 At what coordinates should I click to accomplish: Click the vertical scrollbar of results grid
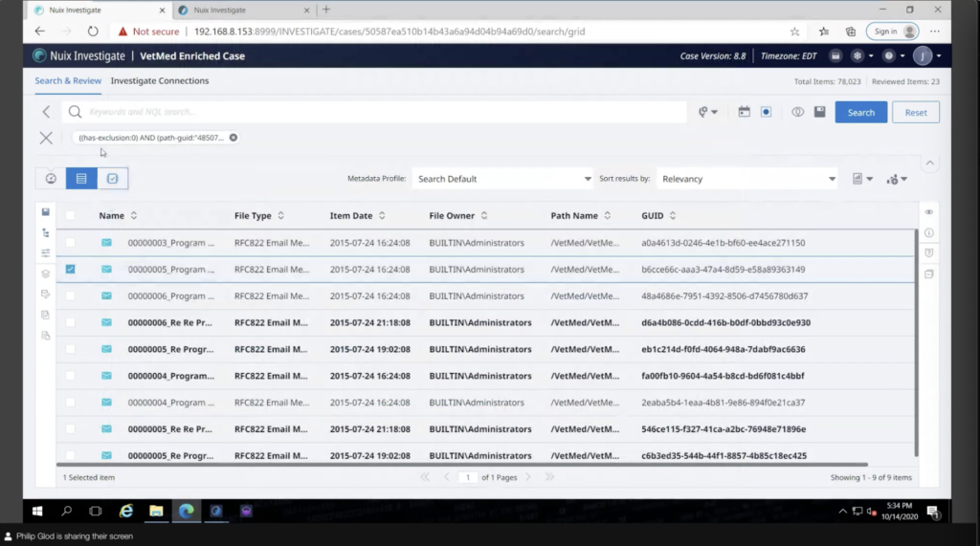916,342
